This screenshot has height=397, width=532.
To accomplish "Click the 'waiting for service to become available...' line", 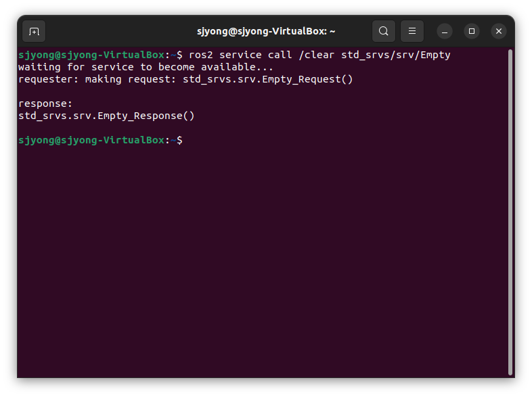I will point(146,67).
